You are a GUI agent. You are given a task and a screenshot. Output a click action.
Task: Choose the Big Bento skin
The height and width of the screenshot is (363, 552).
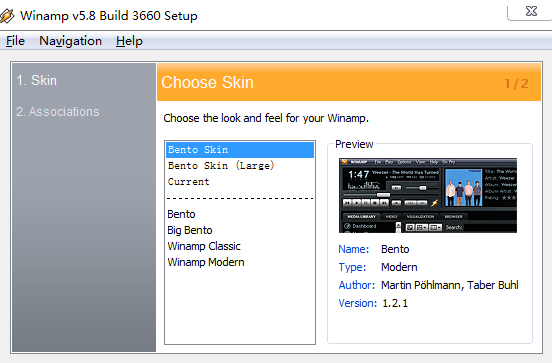click(x=240, y=230)
